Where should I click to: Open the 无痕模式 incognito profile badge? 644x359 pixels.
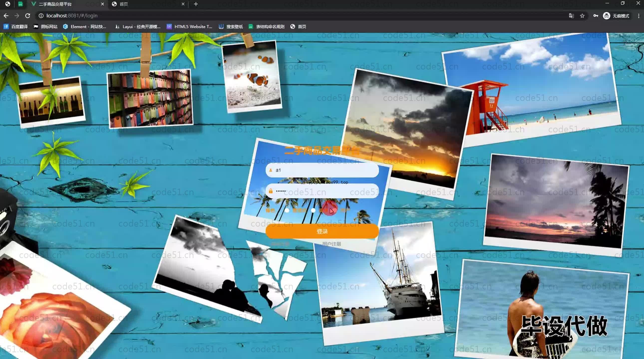(x=616, y=16)
